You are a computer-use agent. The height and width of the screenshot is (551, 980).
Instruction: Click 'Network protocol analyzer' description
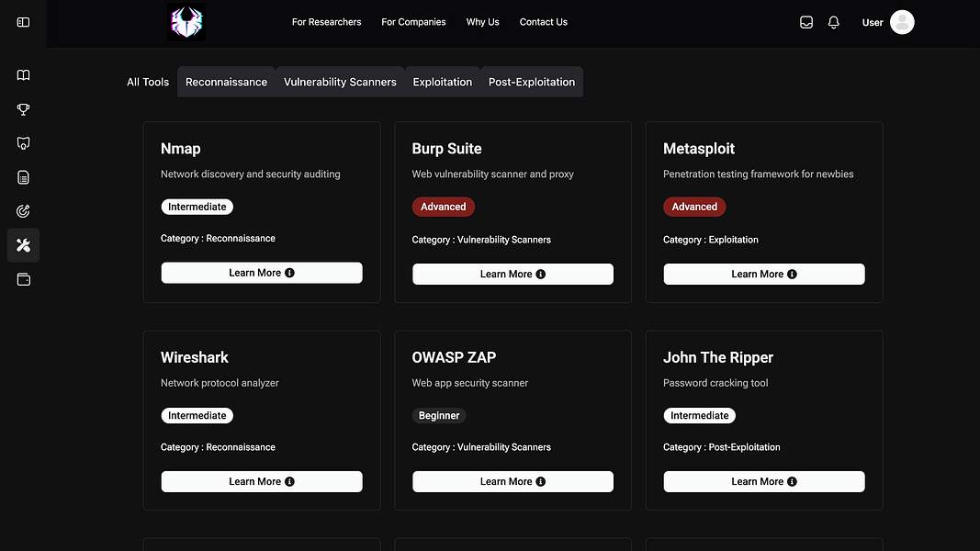(220, 383)
